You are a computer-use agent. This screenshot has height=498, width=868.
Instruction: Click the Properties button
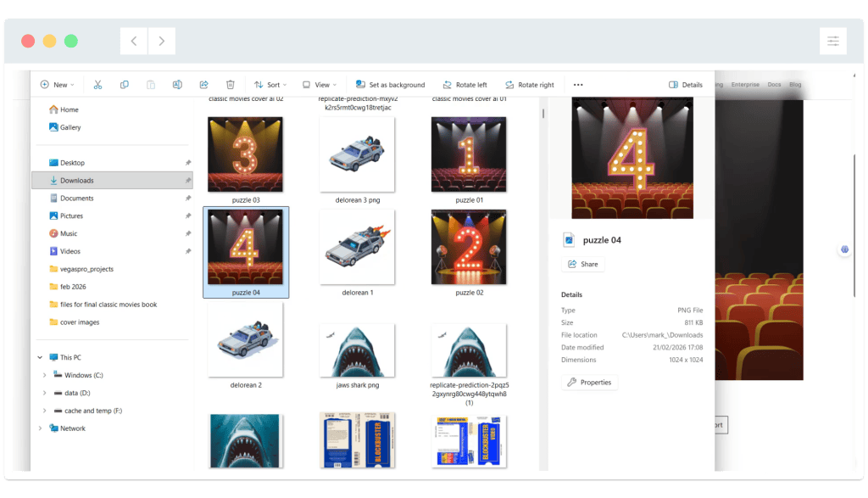(x=590, y=383)
